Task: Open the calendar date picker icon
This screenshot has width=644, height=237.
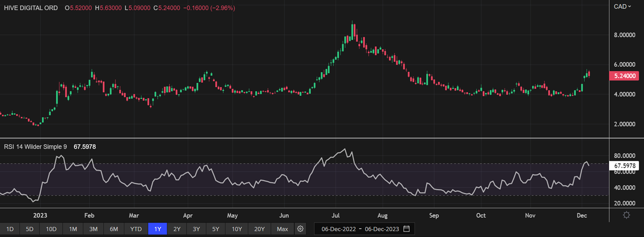Action: [407, 229]
